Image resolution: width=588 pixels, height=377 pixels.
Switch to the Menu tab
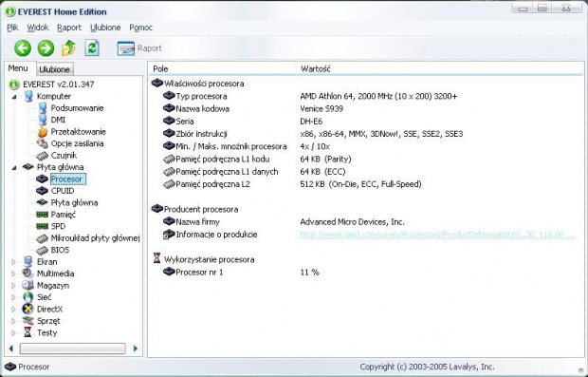pos(18,68)
